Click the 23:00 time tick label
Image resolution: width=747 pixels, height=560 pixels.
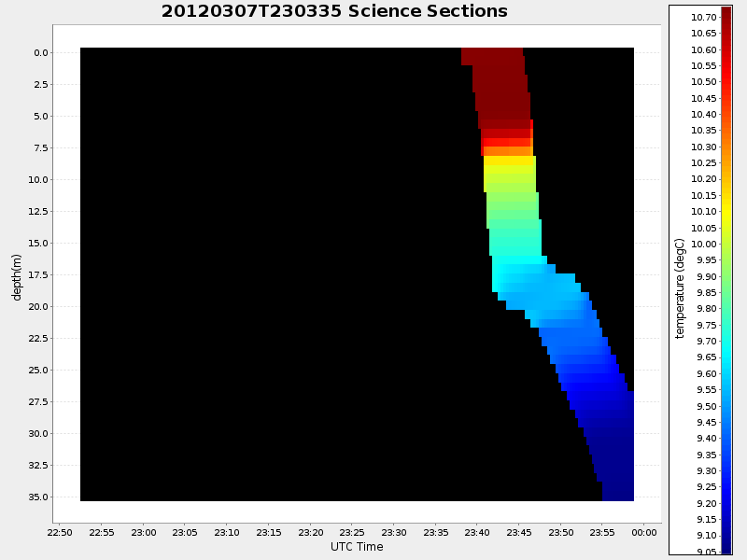point(144,532)
